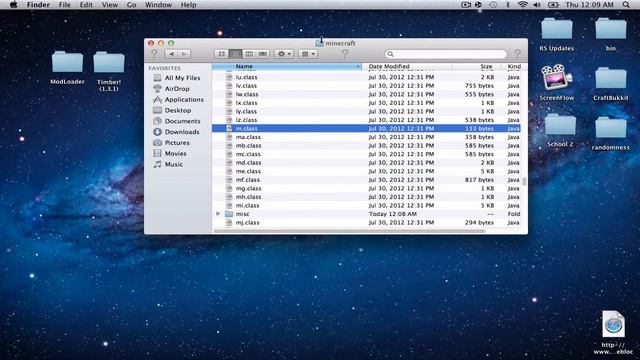Select the lz.class file
Viewport: 640px width, 360px height.
click(366, 120)
